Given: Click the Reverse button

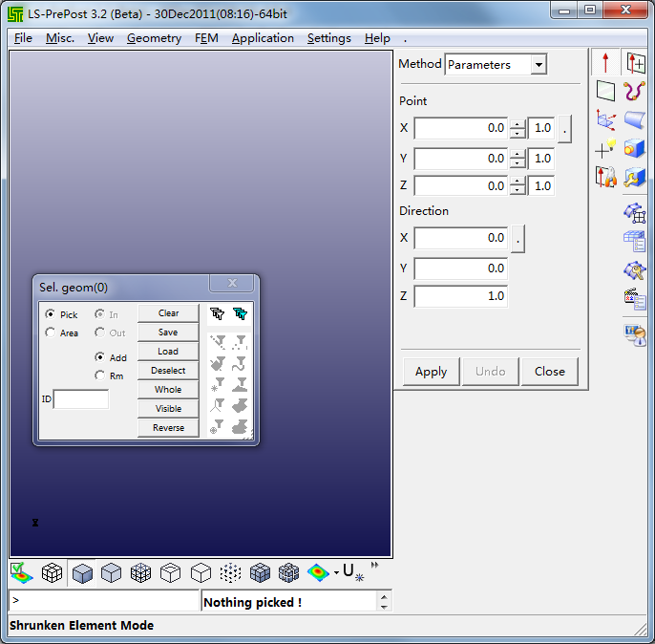Looking at the screenshot, I should click(x=168, y=427).
